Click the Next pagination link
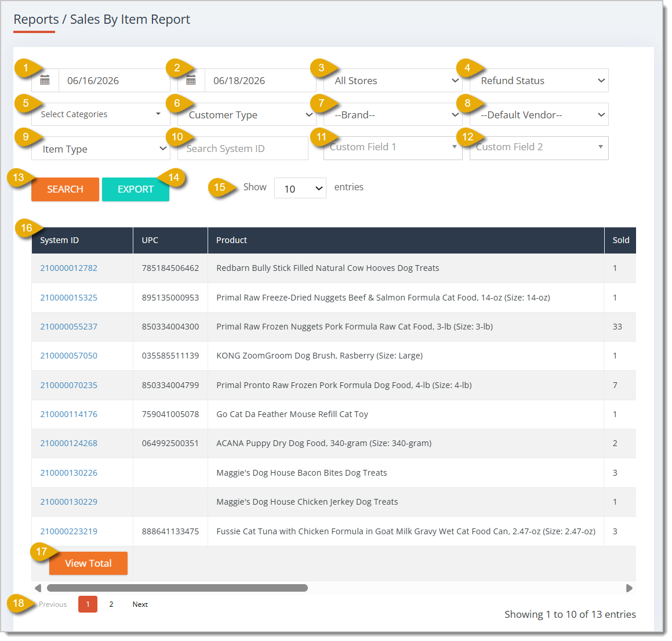The height and width of the screenshot is (641, 672). [140, 604]
